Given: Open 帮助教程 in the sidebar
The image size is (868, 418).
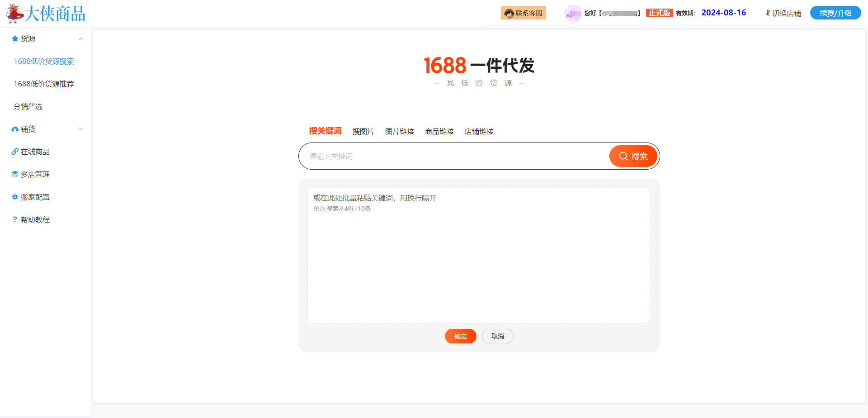Looking at the screenshot, I should pos(35,219).
